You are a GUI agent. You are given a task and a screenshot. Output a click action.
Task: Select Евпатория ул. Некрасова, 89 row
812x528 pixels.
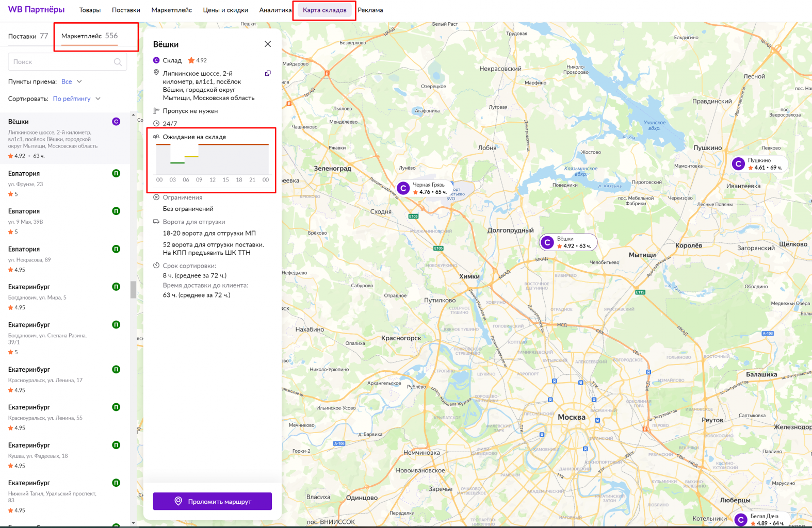[x=65, y=259]
